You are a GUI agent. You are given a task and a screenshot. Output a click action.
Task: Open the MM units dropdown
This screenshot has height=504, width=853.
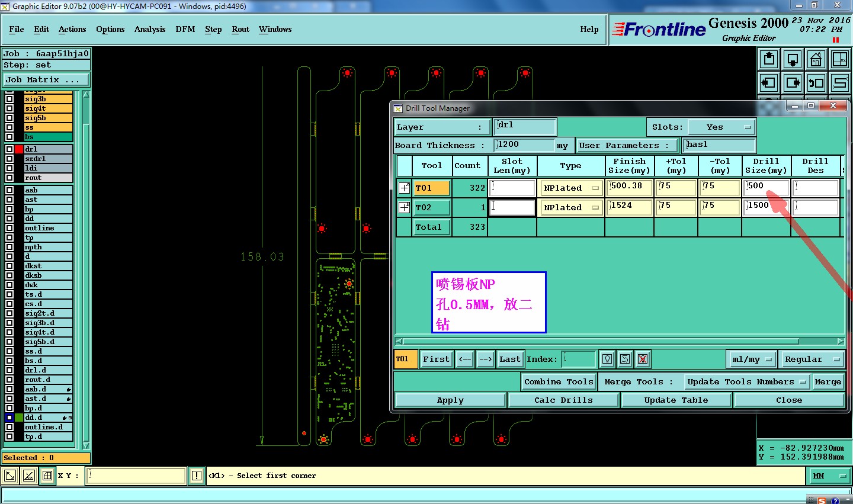tap(829, 476)
